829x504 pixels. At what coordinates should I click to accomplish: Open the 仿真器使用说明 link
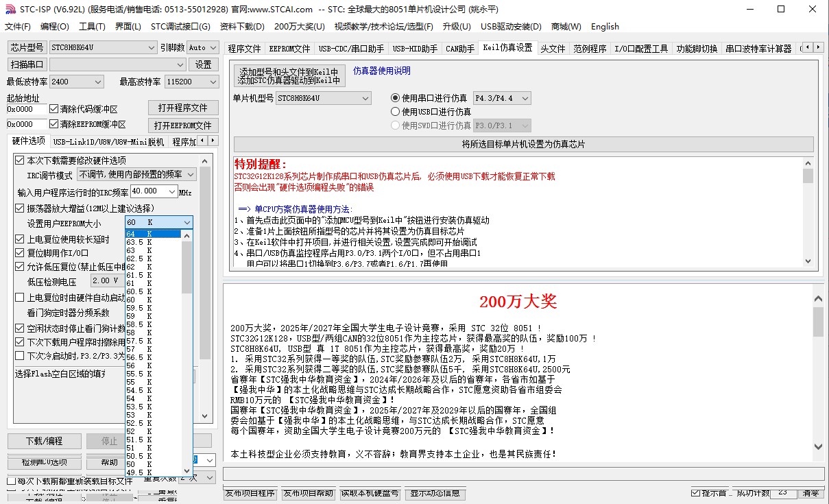tap(381, 71)
